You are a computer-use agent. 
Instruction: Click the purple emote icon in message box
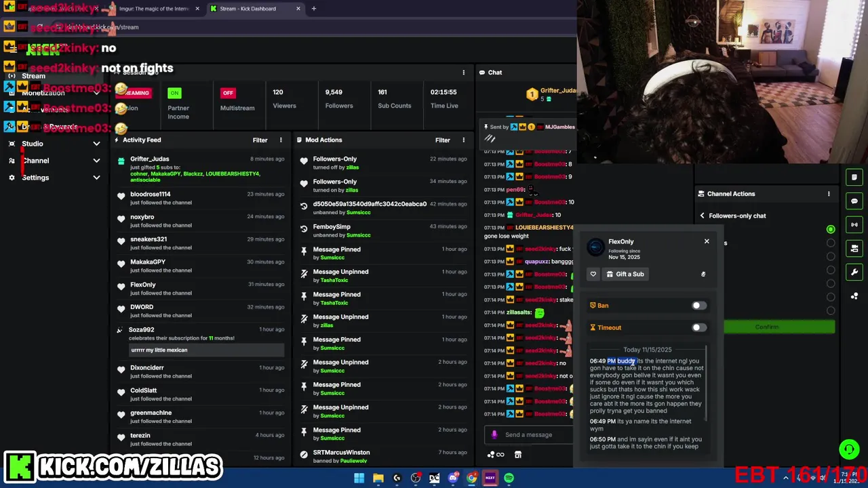coord(494,435)
